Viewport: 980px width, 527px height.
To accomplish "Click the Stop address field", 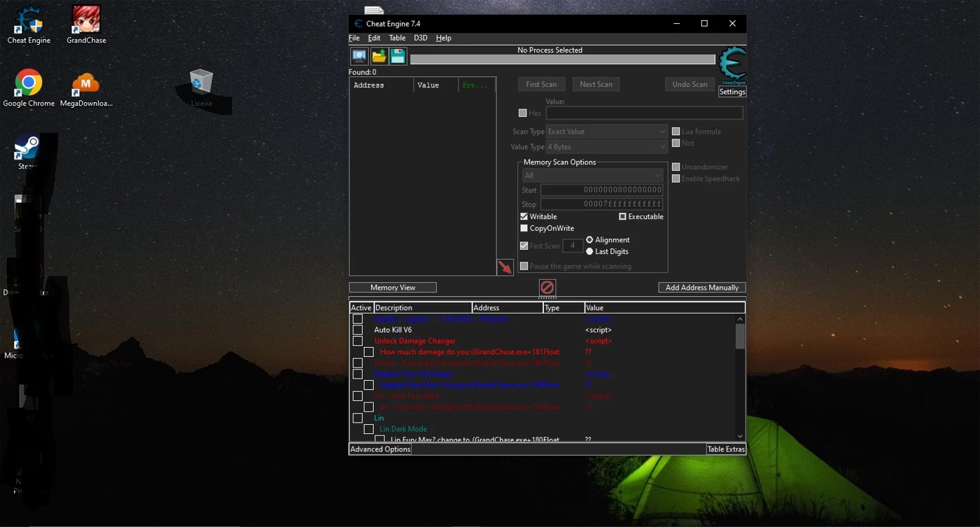I will pos(602,204).
